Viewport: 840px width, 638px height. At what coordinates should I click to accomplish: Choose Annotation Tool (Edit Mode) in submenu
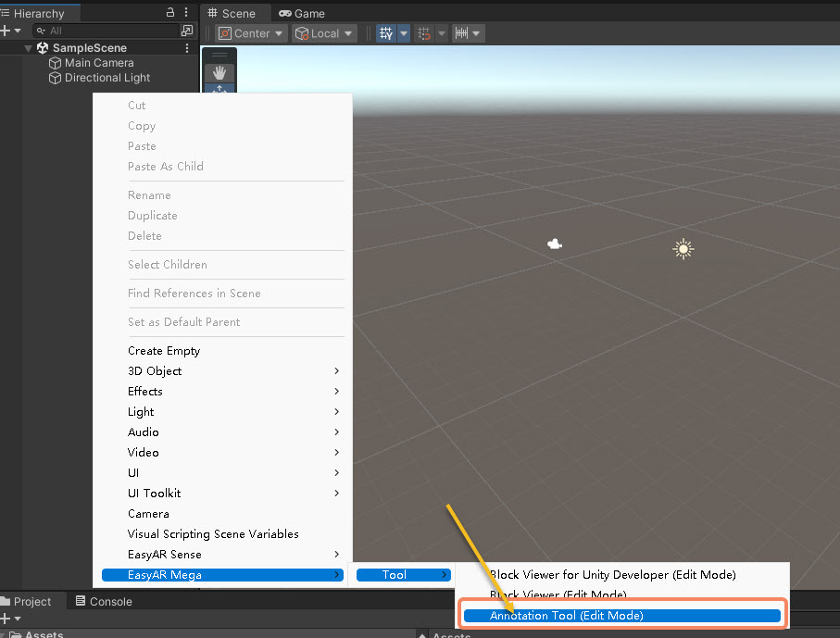566,615
